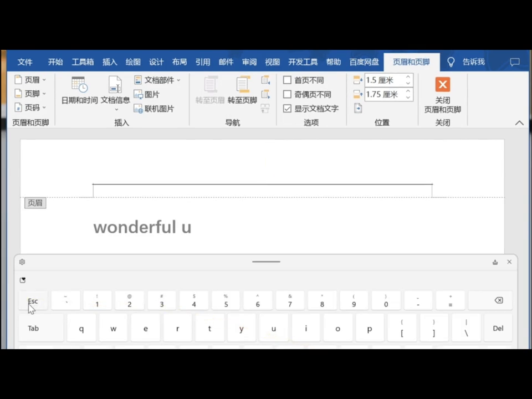Click 关闭页眉和页脚 button
The width and height of the screenshot is (532, 399).
442,95
